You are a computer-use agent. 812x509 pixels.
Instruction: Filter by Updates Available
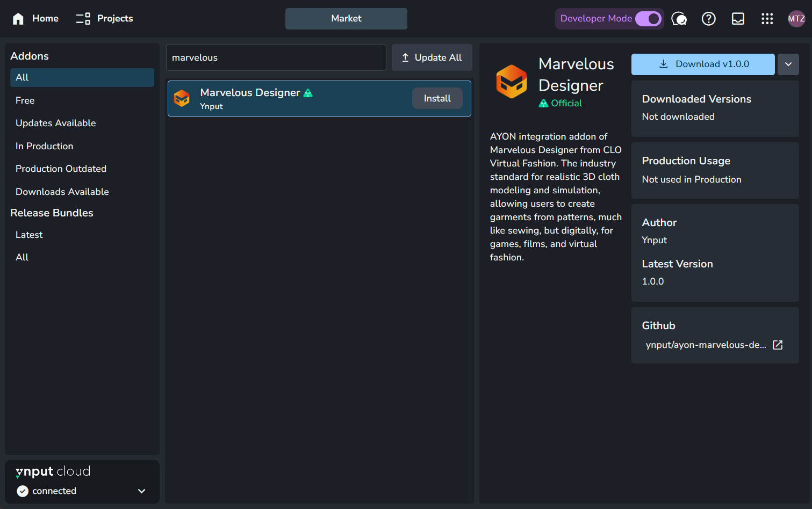tap(82, 123)
